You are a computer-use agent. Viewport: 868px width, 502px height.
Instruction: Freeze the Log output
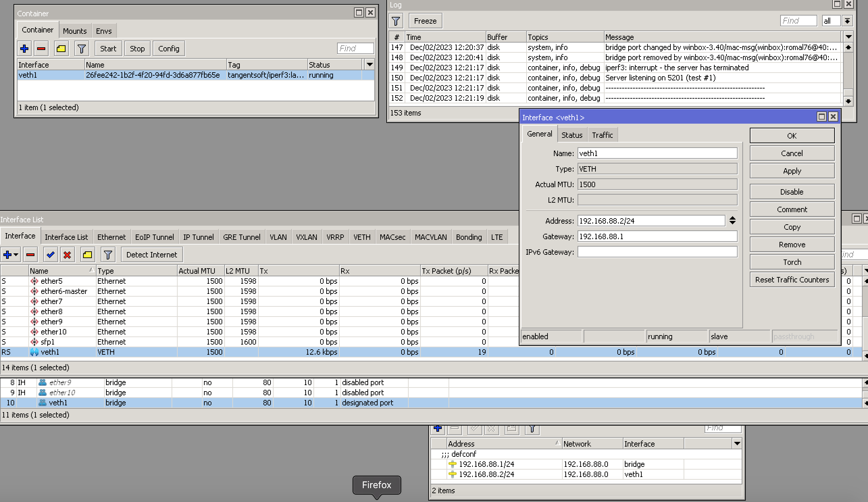tap(426, 21)
